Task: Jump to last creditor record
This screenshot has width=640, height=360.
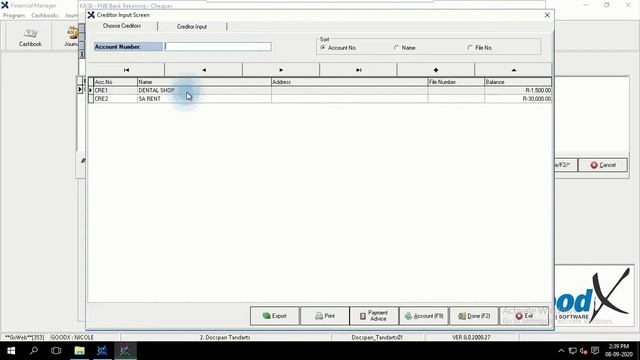Action: 358,70
